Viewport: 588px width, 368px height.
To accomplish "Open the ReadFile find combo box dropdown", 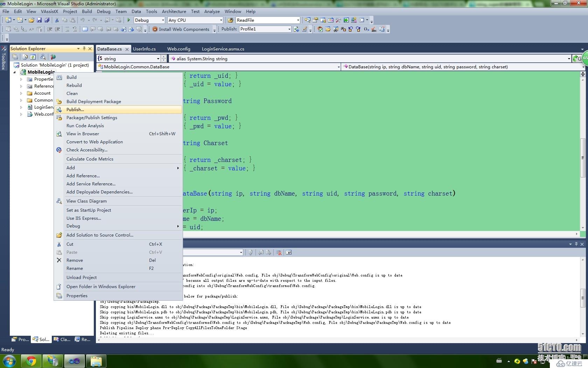I will [x=298, y=20].
